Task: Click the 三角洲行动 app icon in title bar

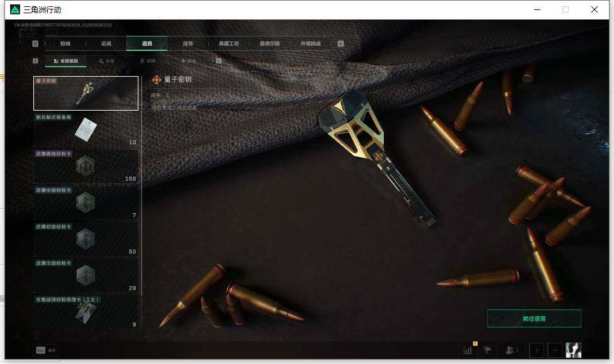Action: point(15,9)
